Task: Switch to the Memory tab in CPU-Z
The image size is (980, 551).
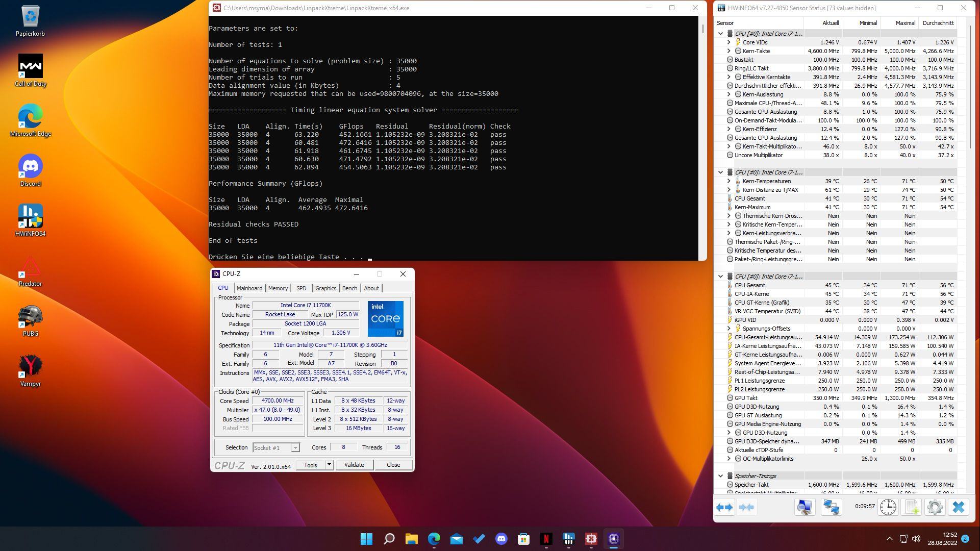Action: [278, 288]
